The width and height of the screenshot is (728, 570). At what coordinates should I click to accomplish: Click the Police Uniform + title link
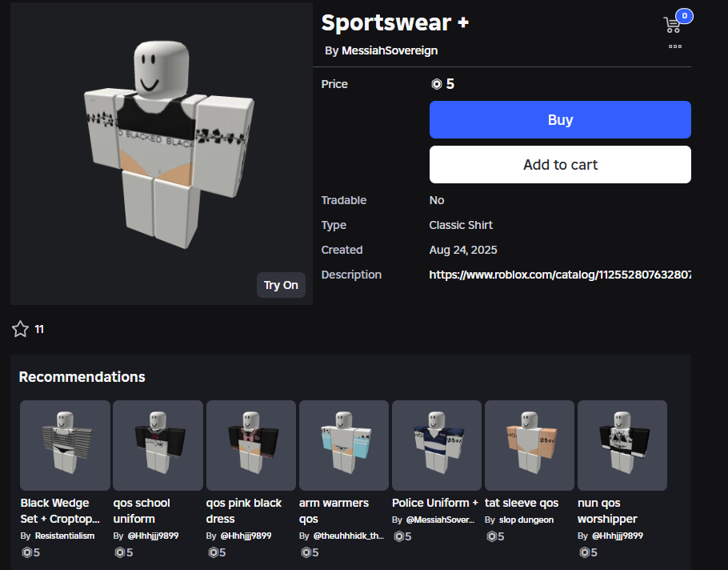pos(435,503)
